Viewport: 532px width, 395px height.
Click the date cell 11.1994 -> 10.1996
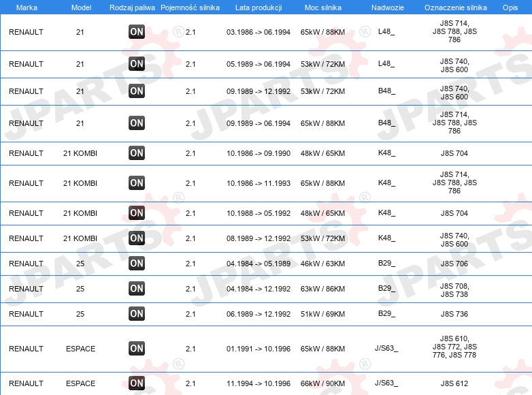(x=259, y=383)
